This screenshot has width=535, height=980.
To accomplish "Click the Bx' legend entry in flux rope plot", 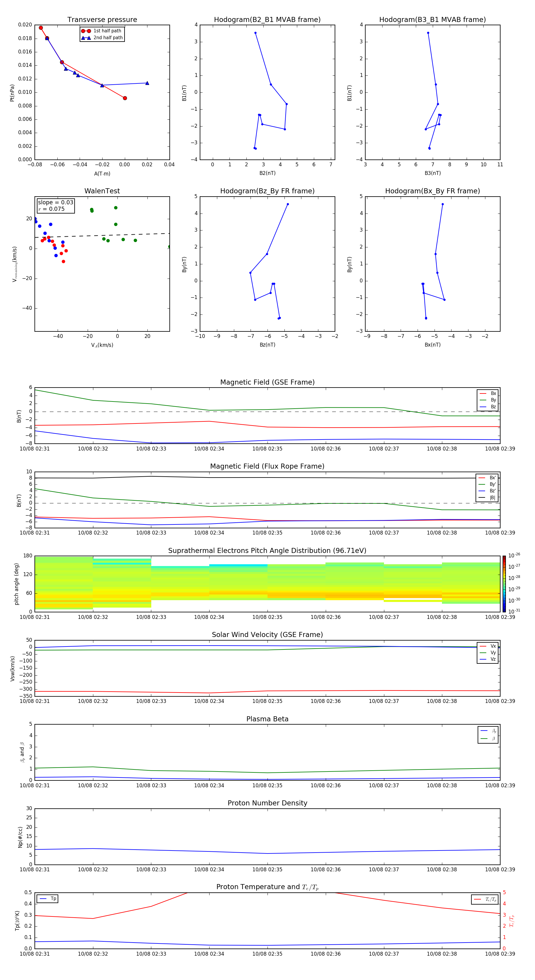I will pyautogui.click(x=487, y=478).
